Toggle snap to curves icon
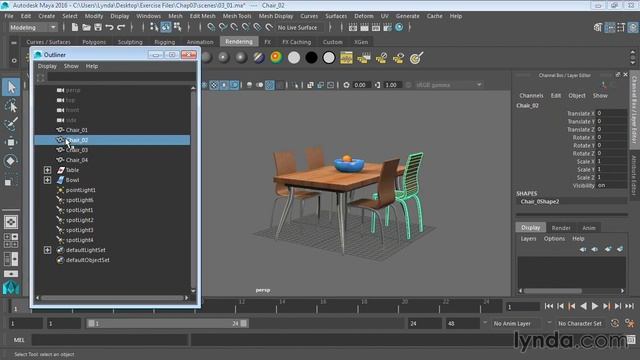The height and width of the screenshot is (360, 640). pos(222,27)
